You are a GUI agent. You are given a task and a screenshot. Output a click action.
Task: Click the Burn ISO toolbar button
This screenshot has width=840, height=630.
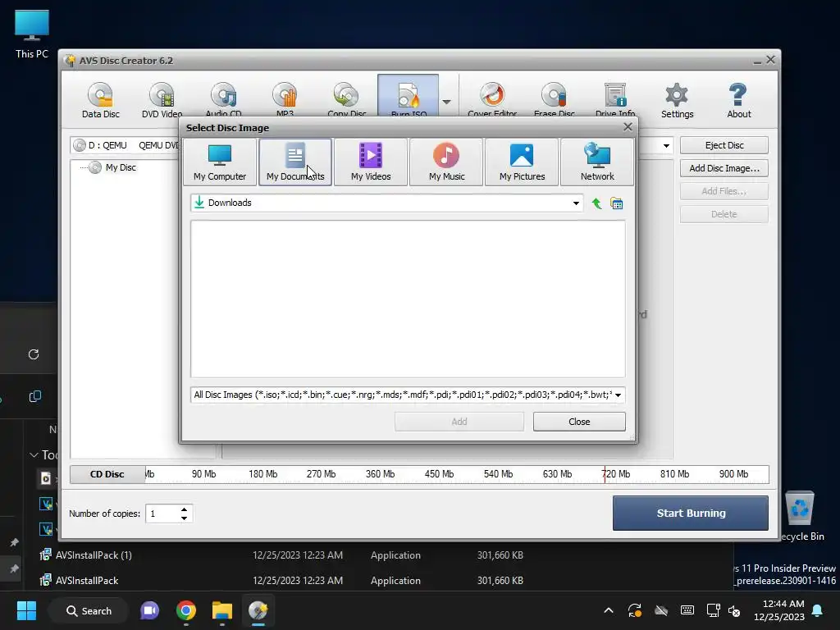coord(409,97)
